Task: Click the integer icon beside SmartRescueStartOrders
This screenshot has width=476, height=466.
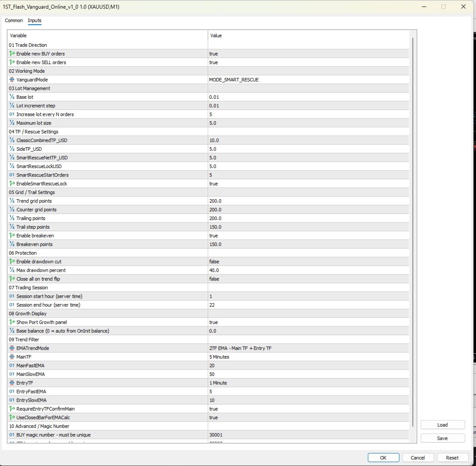Action: pos(12,175)
